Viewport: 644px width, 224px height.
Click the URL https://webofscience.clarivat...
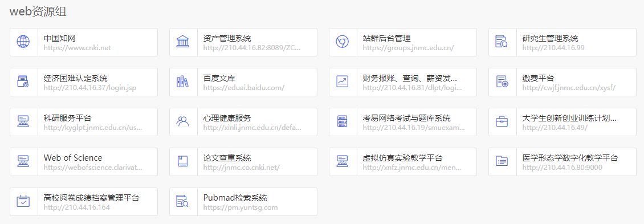point(93,167)
